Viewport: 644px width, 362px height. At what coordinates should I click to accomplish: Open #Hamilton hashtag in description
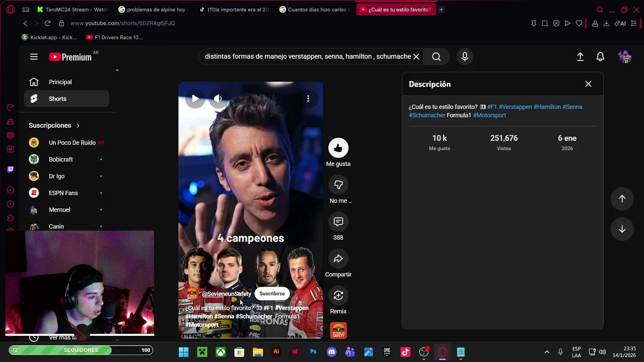click(x=547, y=107)
